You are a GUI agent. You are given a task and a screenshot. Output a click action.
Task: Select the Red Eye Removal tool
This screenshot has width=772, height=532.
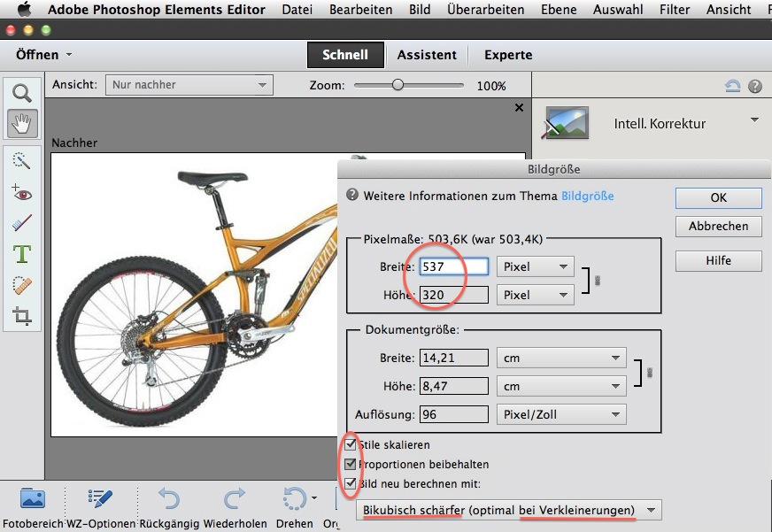pos(21,193)
